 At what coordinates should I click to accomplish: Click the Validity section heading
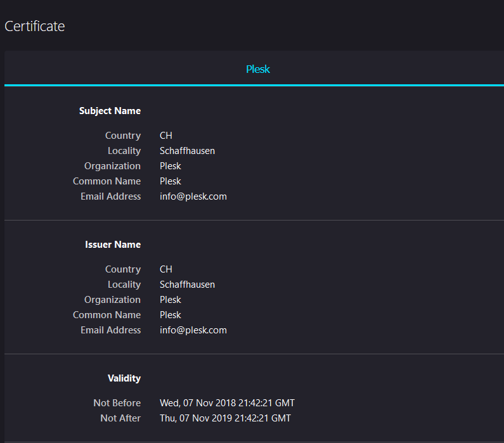pos(124,378)
